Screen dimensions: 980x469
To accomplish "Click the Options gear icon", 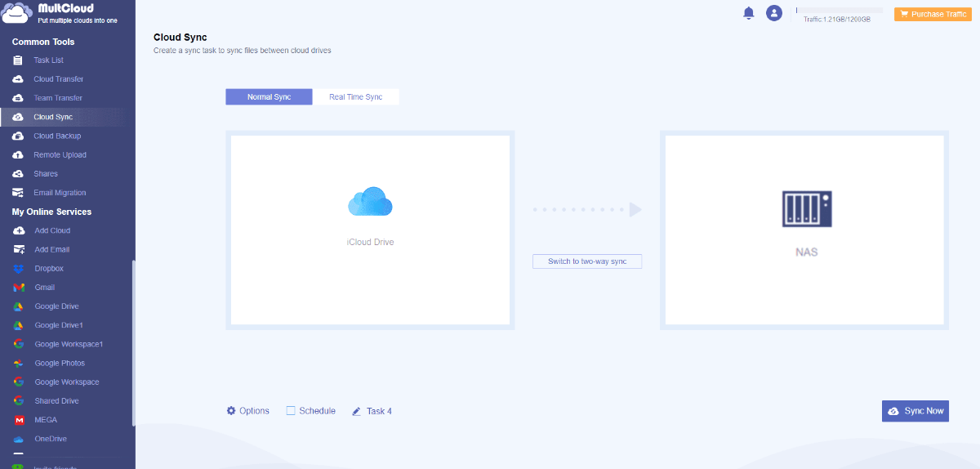I will click(x=231, y=410).
